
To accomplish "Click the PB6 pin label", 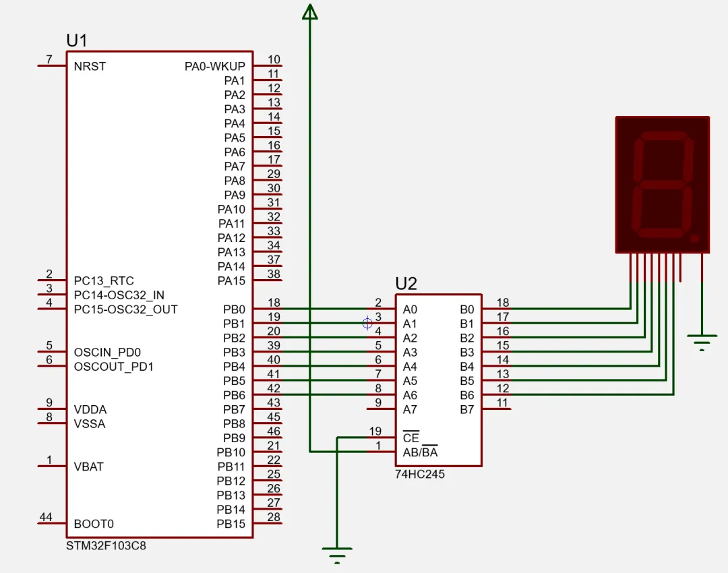I will click(x=234, y=395).
